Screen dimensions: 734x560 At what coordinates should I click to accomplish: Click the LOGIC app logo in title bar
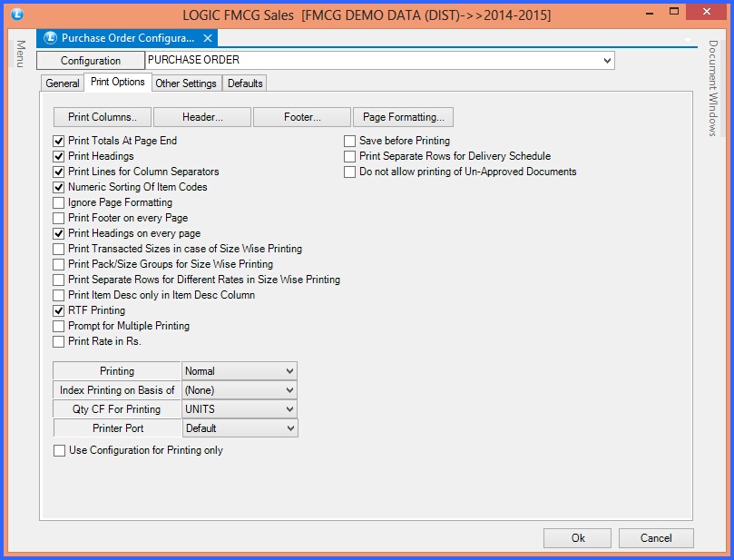(17, 14)
